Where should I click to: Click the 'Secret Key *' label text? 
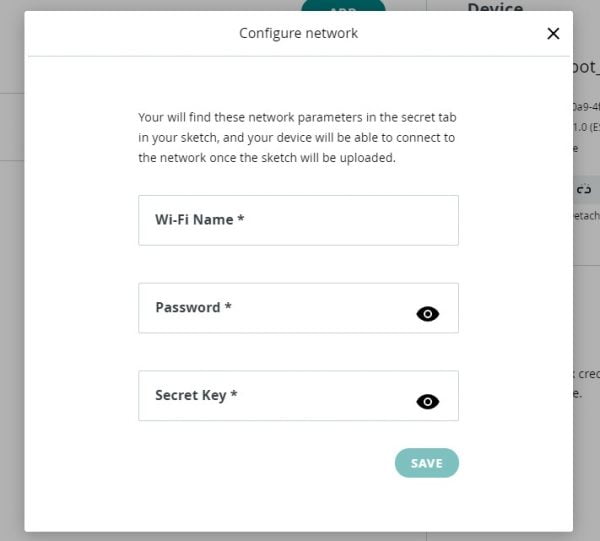point(196,395)
